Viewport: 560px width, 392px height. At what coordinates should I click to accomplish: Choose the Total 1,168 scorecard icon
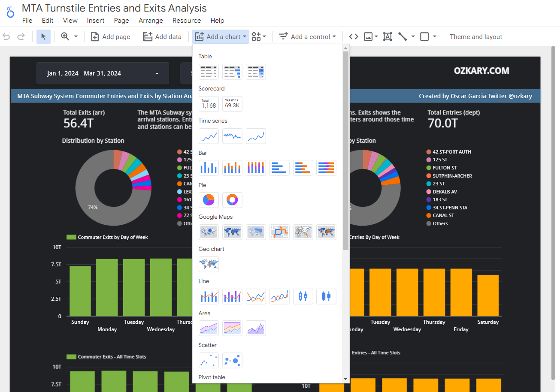(209, 104)
